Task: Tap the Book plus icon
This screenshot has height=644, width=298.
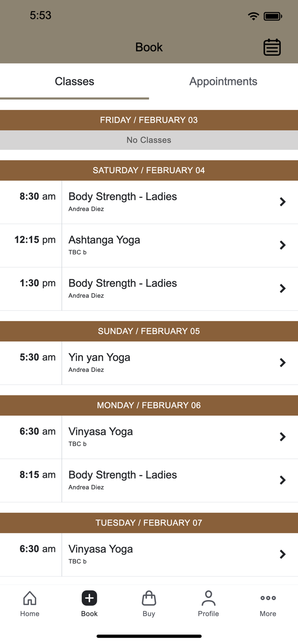Action: coord(89,598)
